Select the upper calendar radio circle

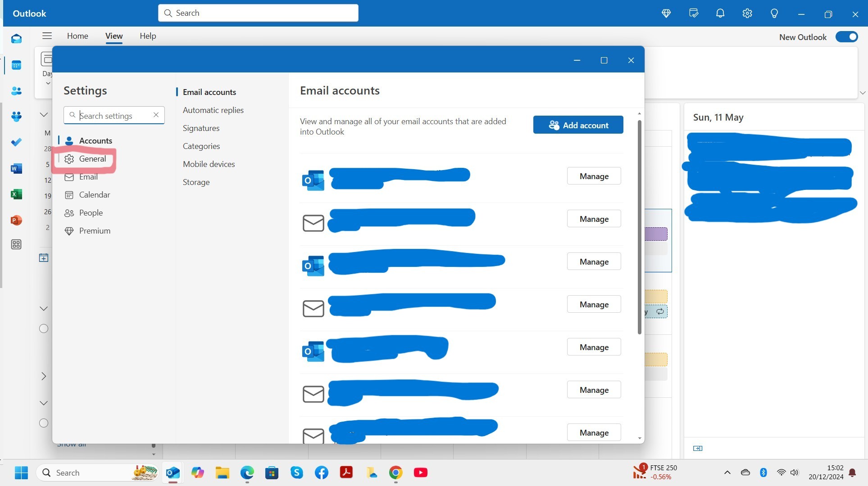44,328
